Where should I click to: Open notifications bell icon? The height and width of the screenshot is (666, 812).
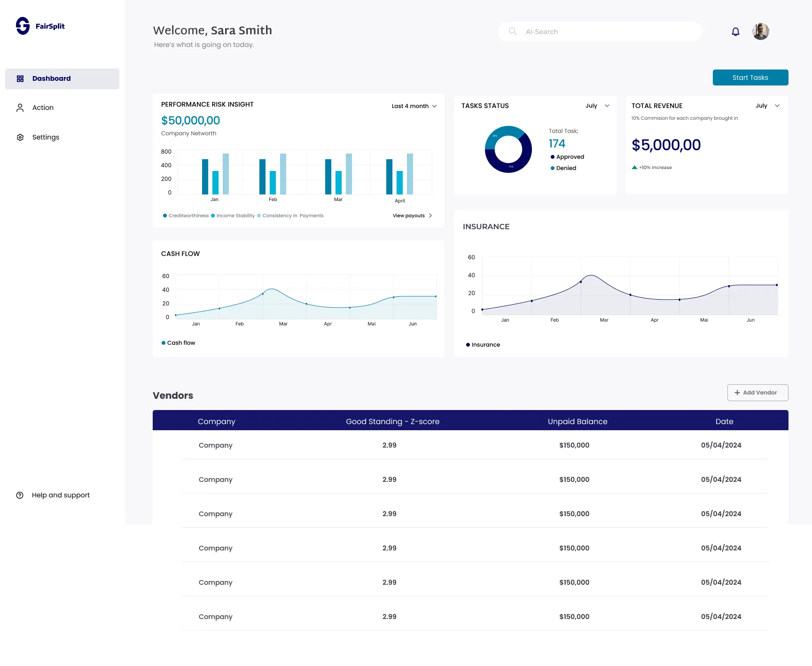(x=736, y=31)
